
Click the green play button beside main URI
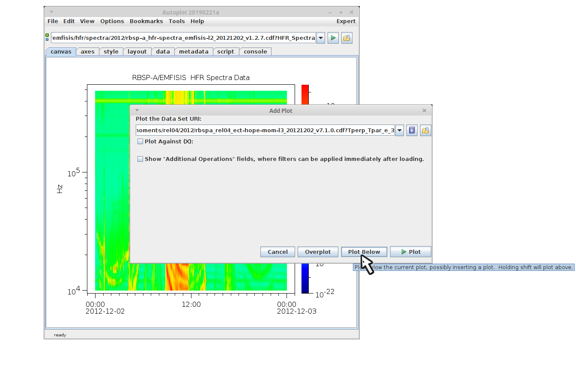(x=333, y=38)
